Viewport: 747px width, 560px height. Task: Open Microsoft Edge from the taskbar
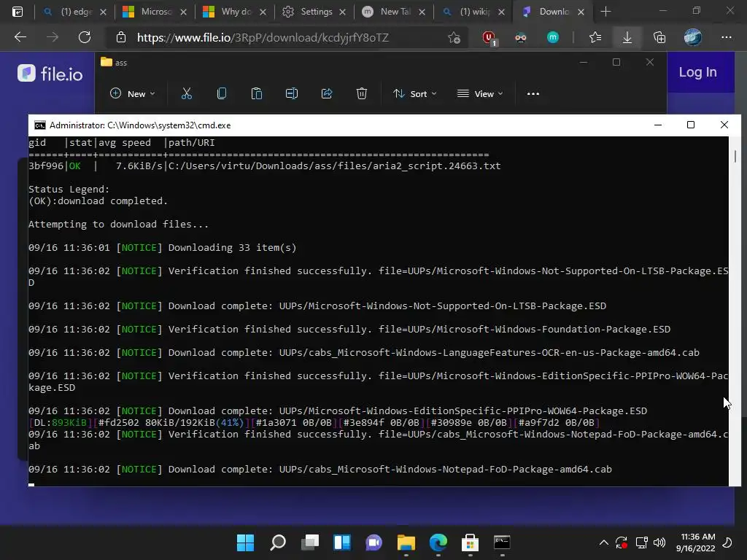(x=438, y=542)
